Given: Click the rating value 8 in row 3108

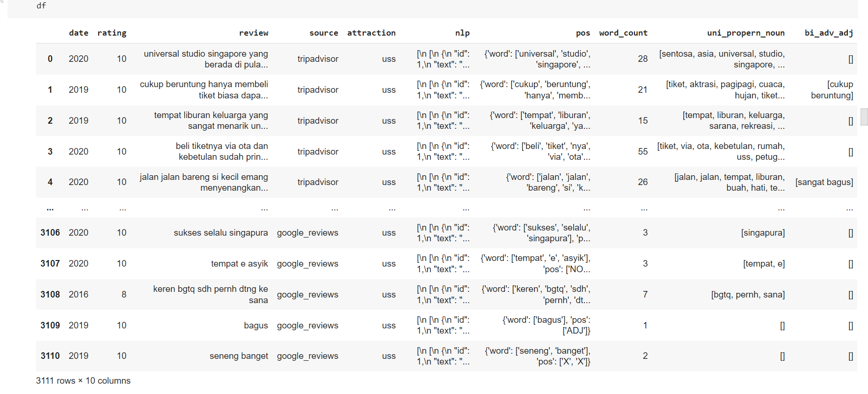Looking at the screenshot, I should point(124,294).
